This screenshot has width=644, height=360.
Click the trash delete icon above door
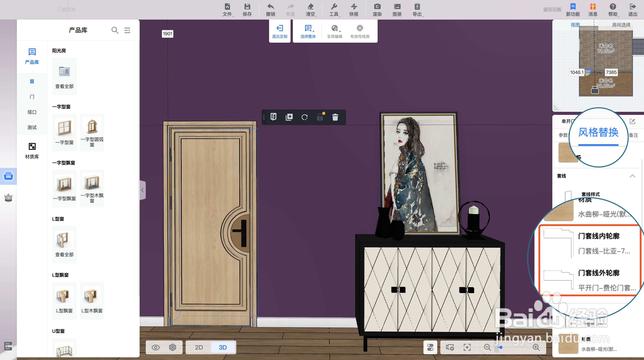click(335, 117)
